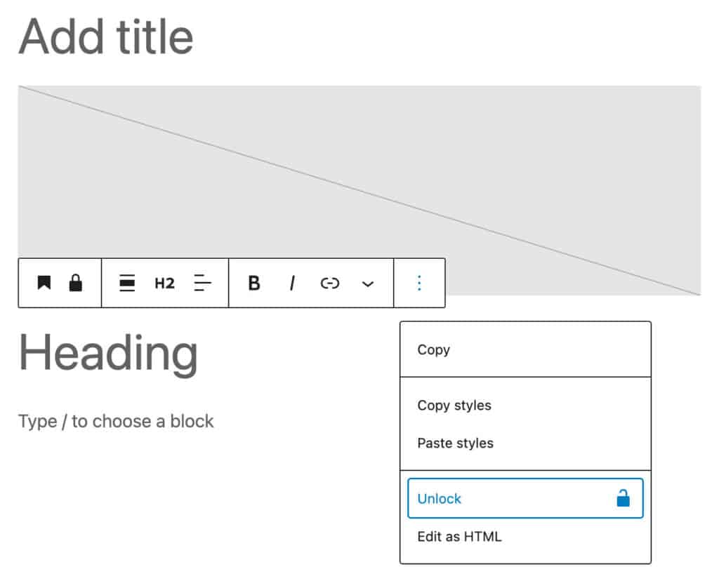719x588 pixels.
Task: Click the lock icon next to Unlock
Action: click(624, 498)
